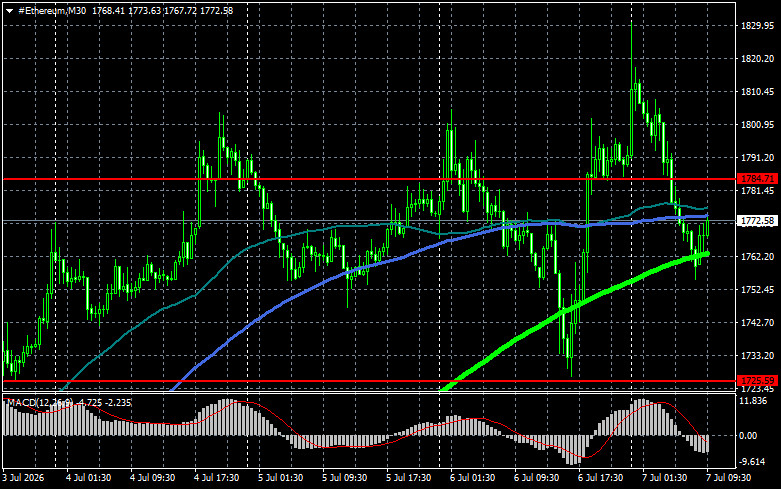781x489 pixels.
Task: Click the MACD(12,26,9) indicator label
Action: point(41,402)
